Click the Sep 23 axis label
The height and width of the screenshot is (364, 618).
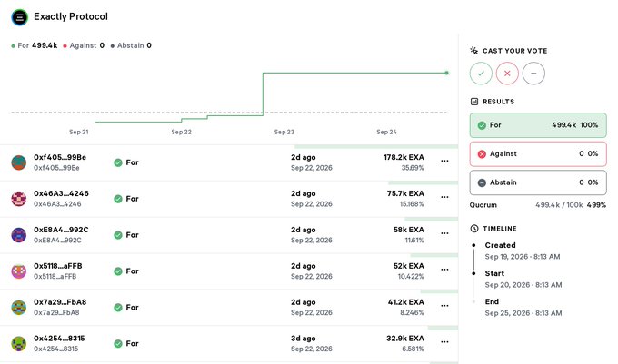[x=284, y=132]
